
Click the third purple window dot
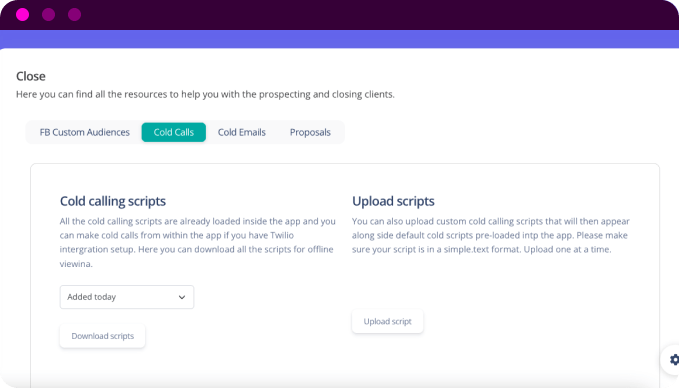point(74,15)
